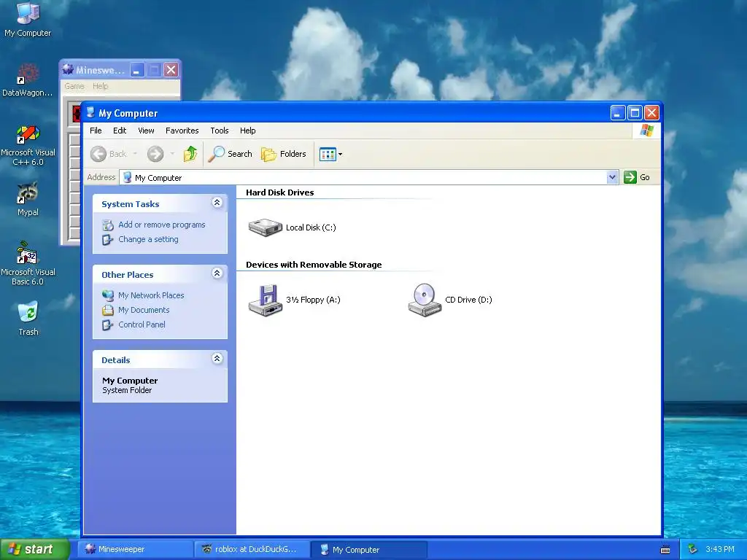Click the Hard Disk Drives group heading
This screenshot has width=747, height=560.
279,192
